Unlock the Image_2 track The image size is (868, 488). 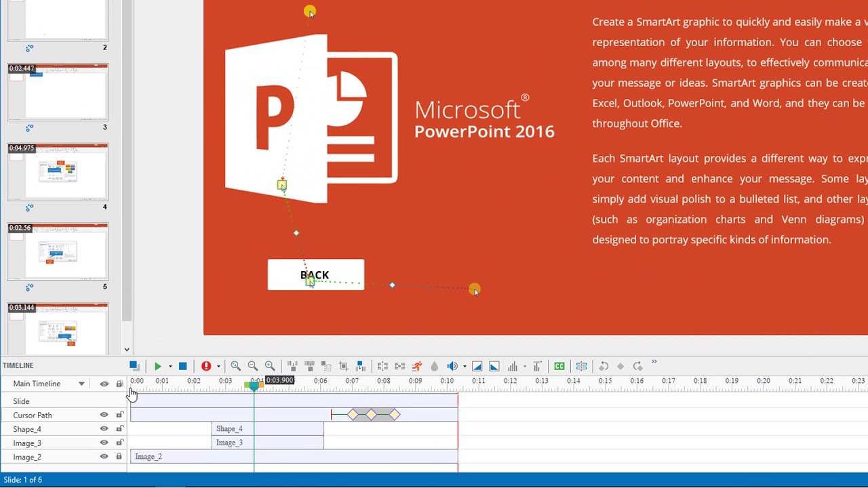click(119, 457)
